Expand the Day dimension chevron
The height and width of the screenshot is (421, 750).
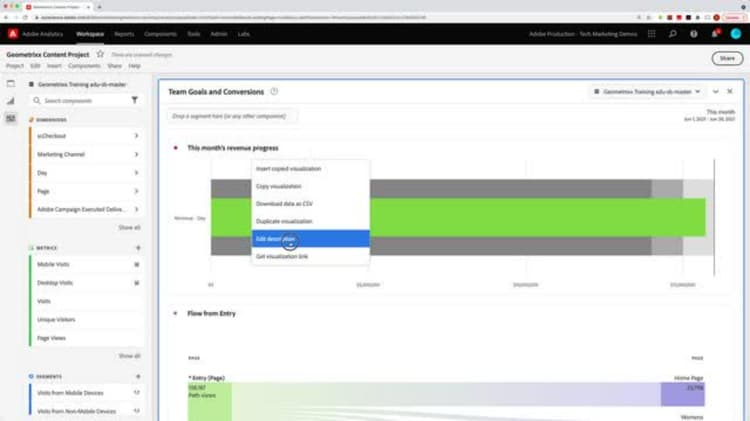[136, 173]
